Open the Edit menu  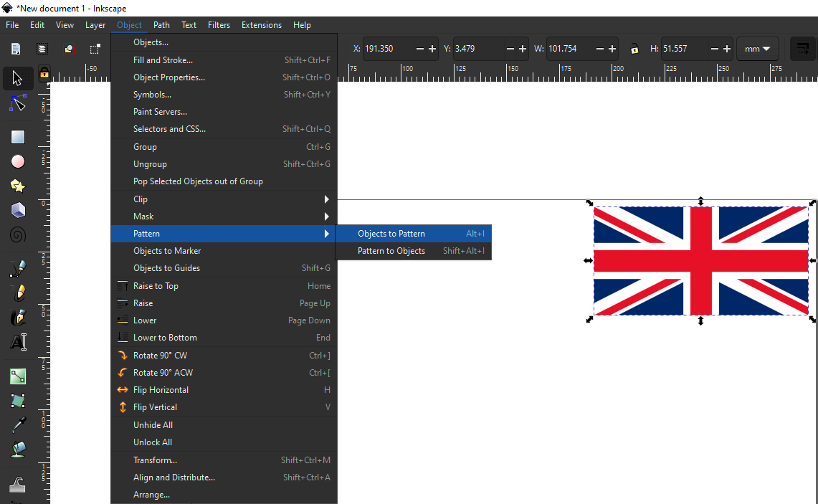tap(37, 25)
